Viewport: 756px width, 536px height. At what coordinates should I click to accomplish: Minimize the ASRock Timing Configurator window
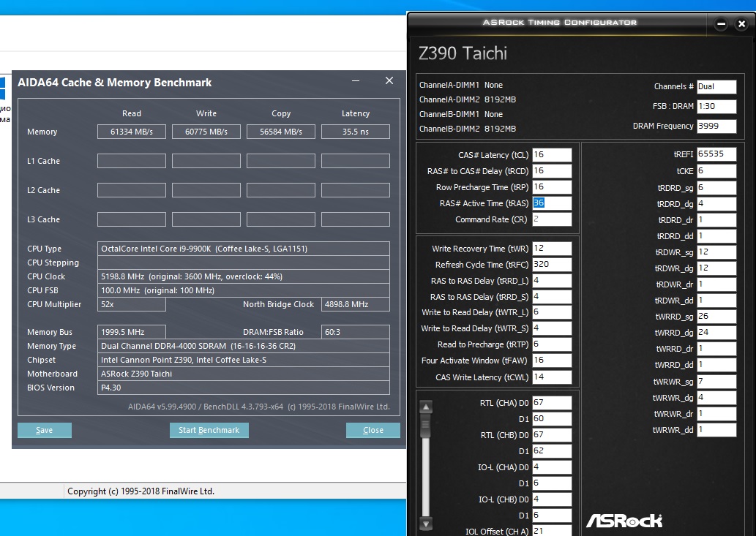click(x=721, y=23)
